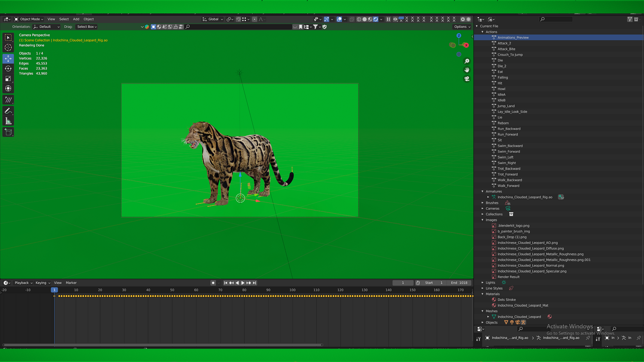
Task: Activate the Rotate tool
Action: coord(8,69)
